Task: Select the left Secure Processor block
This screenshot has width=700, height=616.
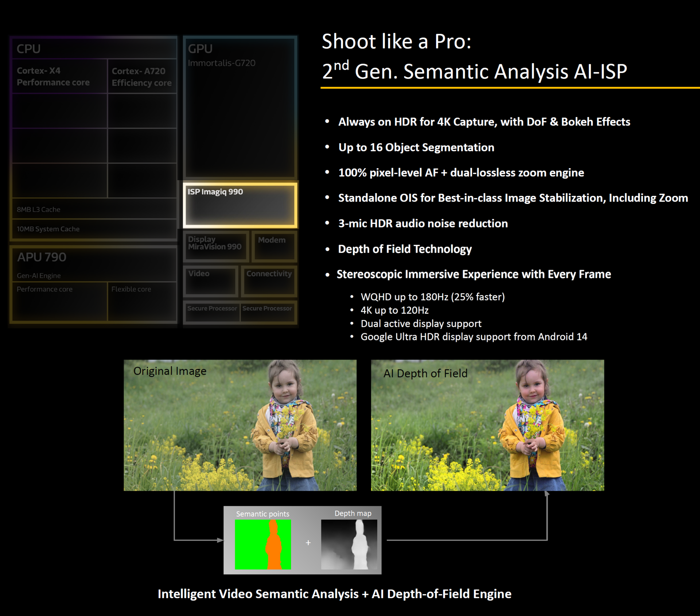Action: click(x=212, y=312)
